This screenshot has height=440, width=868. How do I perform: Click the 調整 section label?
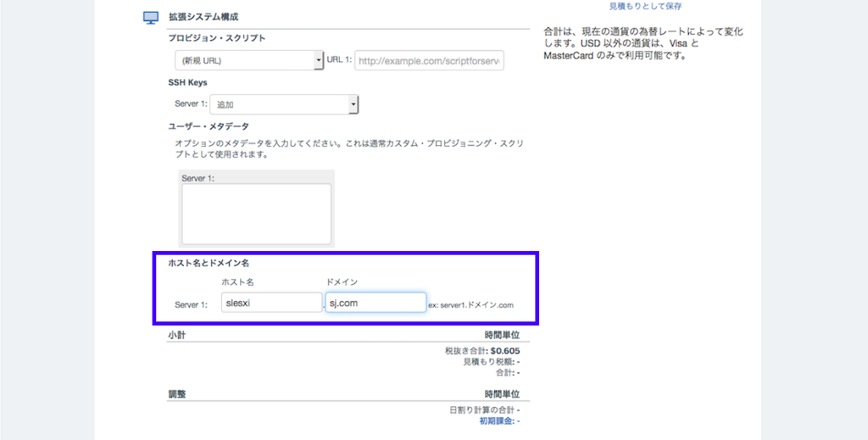177,394
